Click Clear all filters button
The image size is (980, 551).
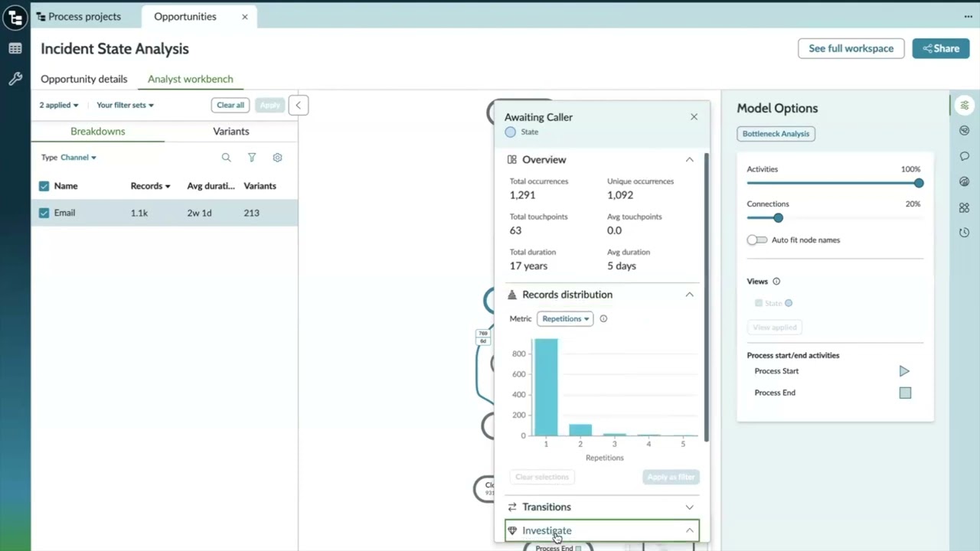[230, 105]
